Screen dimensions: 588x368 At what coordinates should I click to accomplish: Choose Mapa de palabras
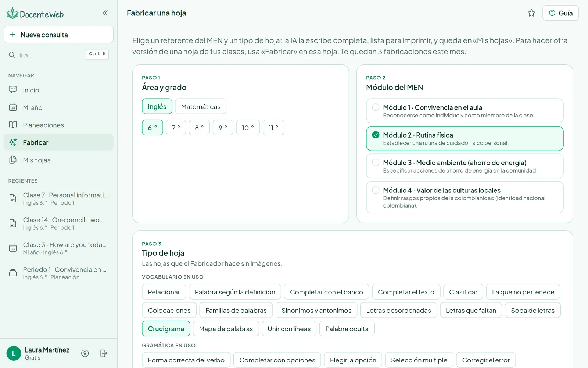point(226,329)
